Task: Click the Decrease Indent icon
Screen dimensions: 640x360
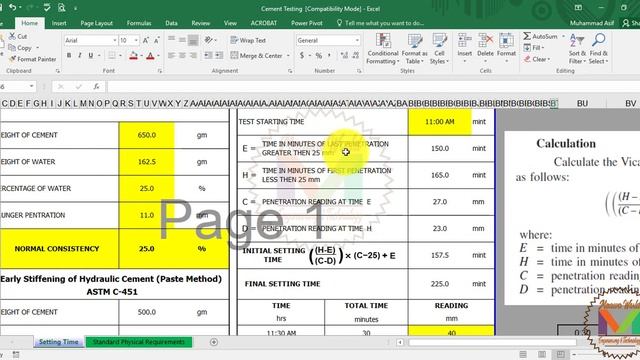Action: pyautogui.click(x=208, y=56)
